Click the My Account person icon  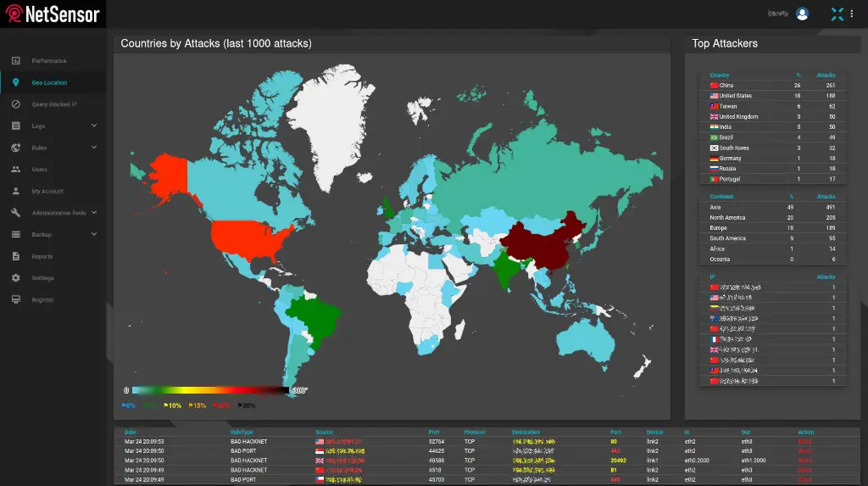[x=15, y=191]
